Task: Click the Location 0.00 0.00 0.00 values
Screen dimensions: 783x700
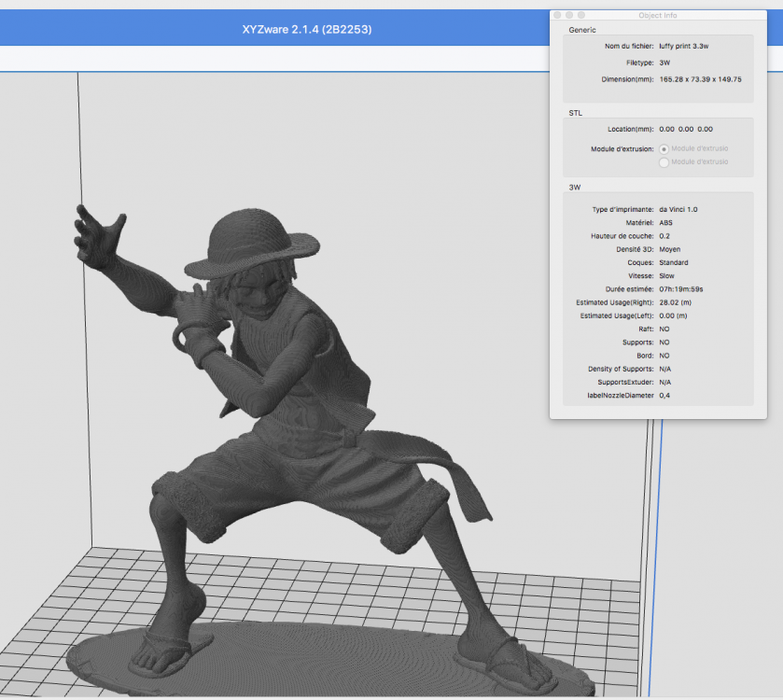Action: [686, 129]
